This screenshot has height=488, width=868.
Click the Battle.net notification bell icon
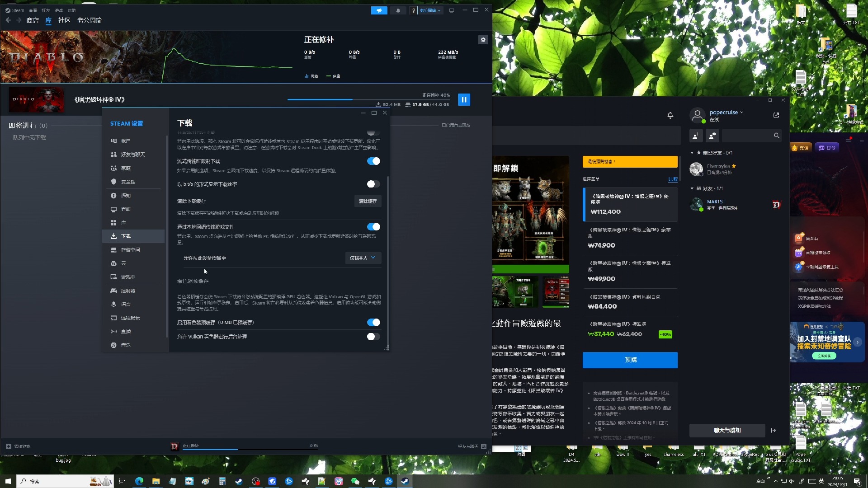coord(670,115)
